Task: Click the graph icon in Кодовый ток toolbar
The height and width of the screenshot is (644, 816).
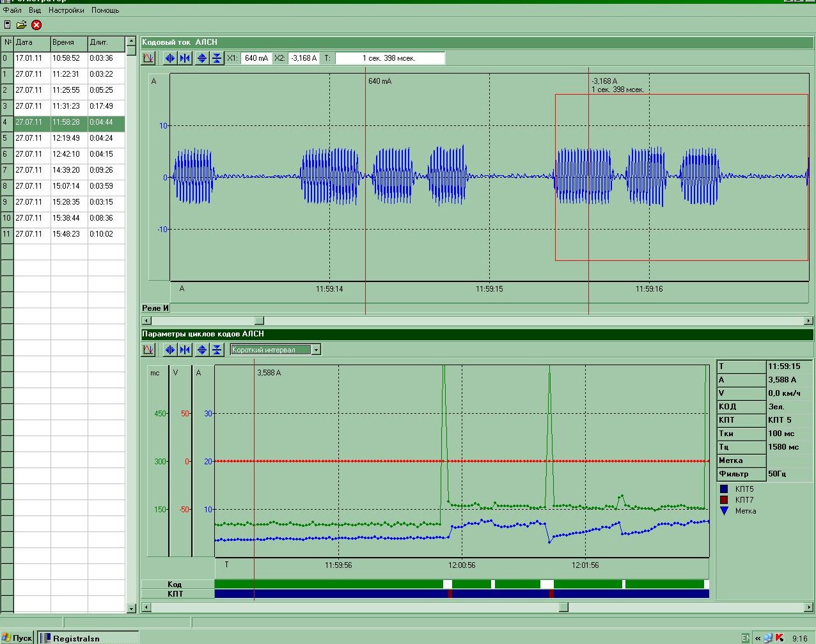Action: (148, 58)
